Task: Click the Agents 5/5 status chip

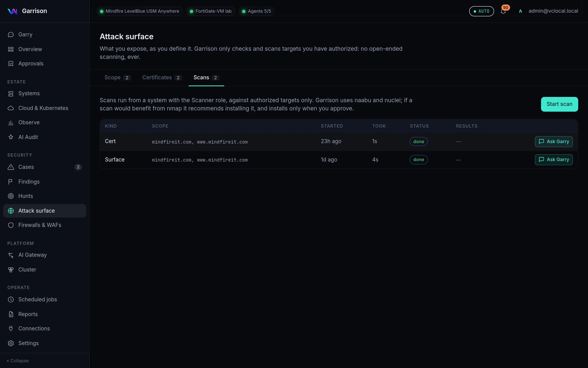Action: click(x=257, y=11)
